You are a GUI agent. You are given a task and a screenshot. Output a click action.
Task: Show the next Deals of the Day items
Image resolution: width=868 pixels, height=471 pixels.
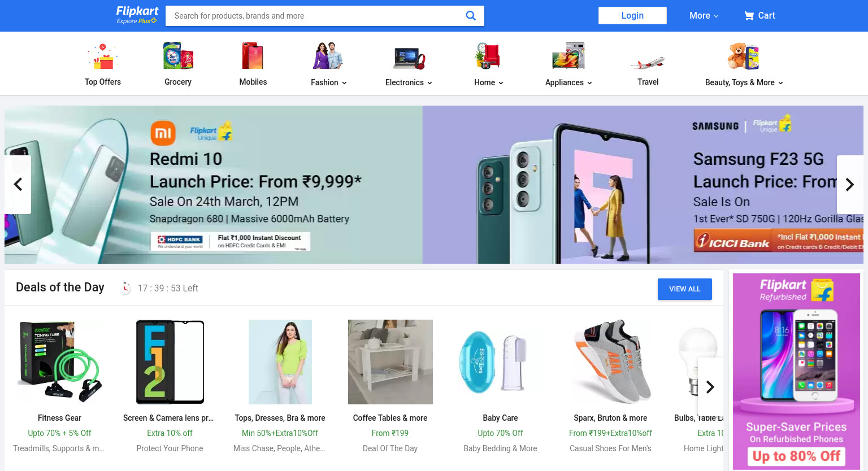(x=710, y=387)
